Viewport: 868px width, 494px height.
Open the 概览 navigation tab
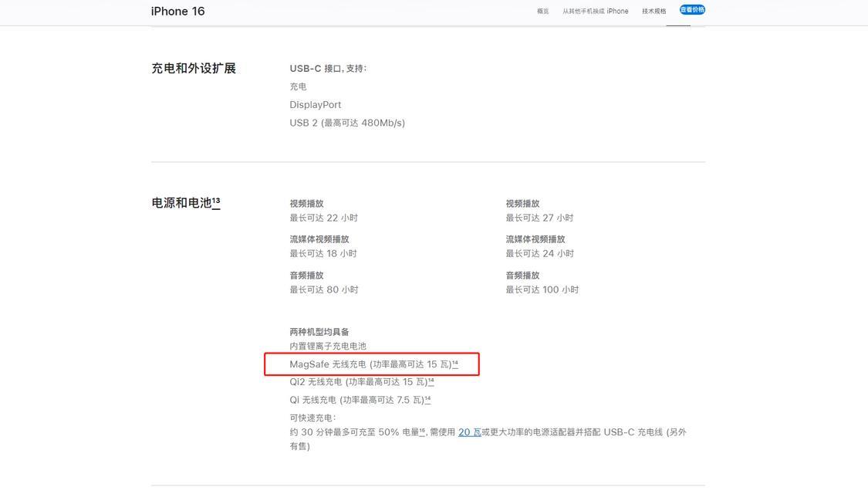pyautogui.click(x=542, y=11)
